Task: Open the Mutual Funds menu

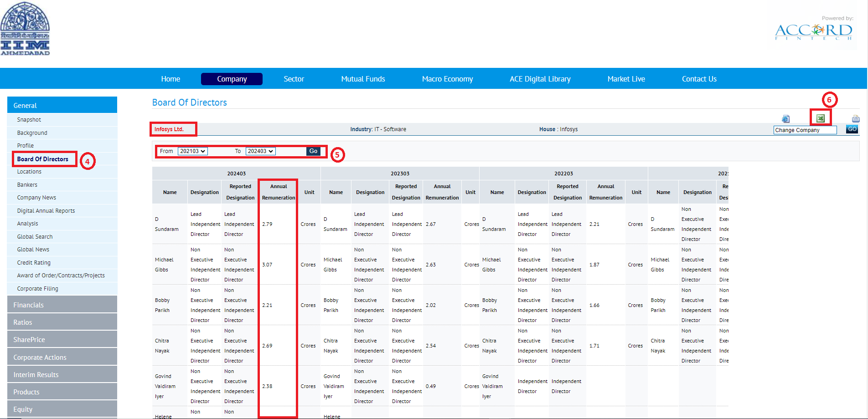Action: 363,79
